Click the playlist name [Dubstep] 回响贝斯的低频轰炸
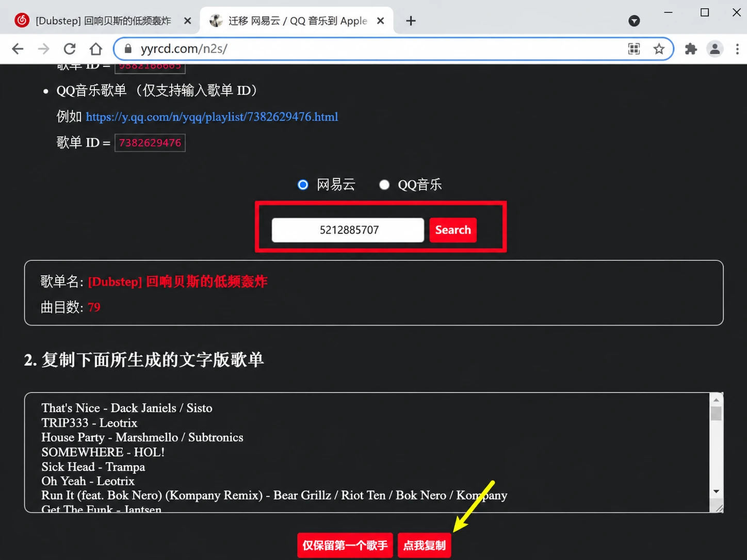 [x=178, y=282]
